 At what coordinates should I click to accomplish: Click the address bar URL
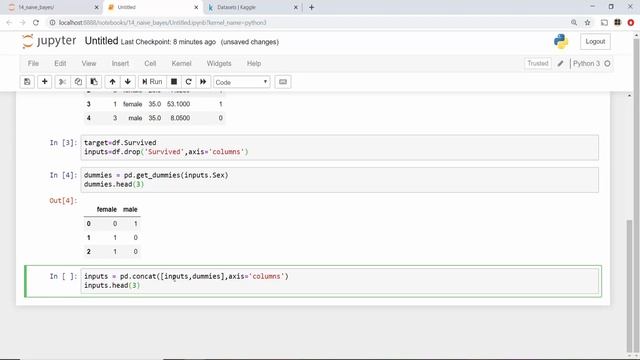(x=162, y=23)
